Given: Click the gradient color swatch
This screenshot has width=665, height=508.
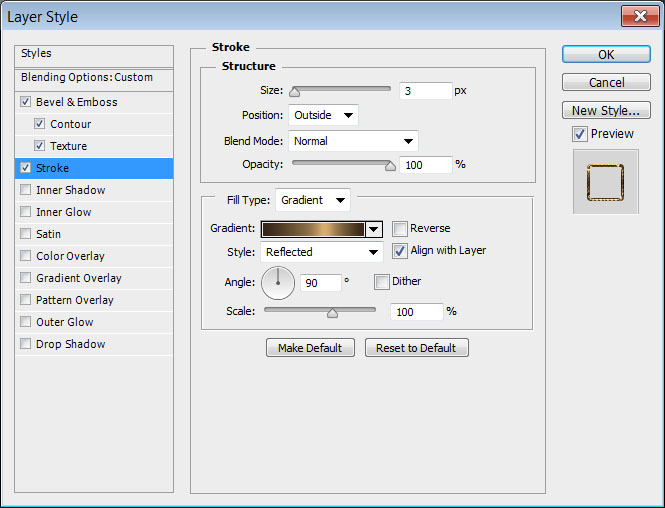Looking at the screenshot, I should [x=314, y=229].
